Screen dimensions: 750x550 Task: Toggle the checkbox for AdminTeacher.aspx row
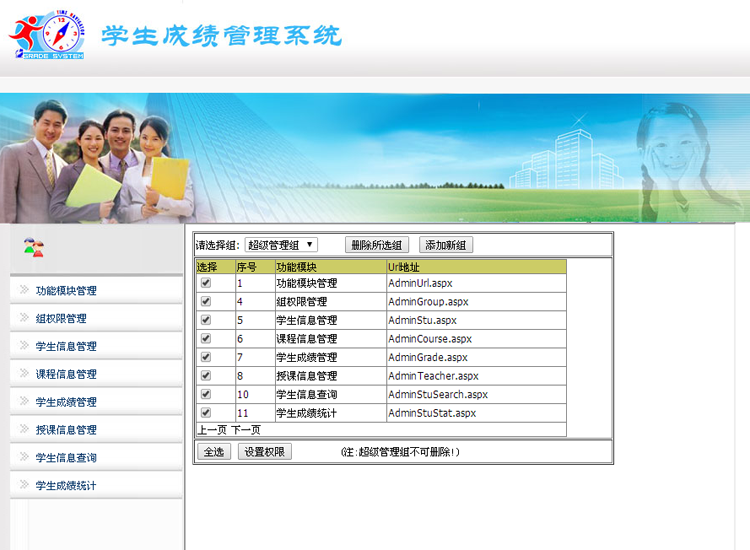point(206,375)
